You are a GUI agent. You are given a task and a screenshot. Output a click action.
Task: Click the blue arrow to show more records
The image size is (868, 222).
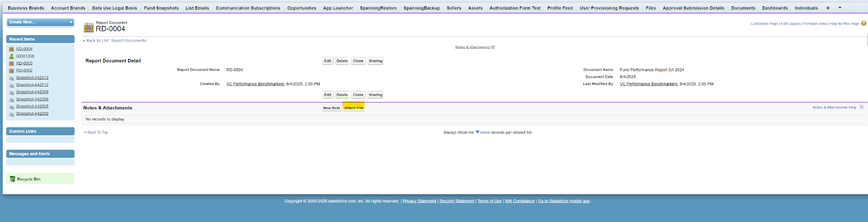coord(477,132)
